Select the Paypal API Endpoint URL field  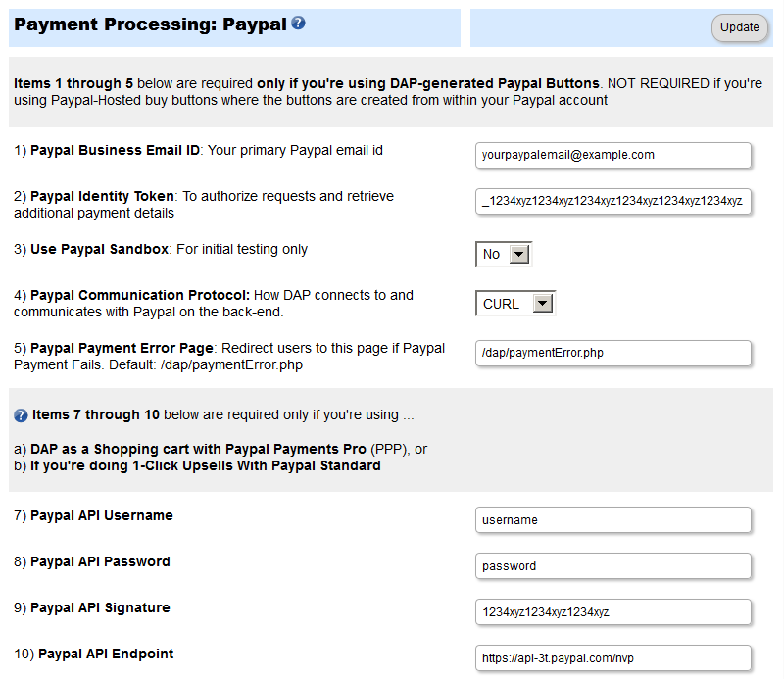612,658
